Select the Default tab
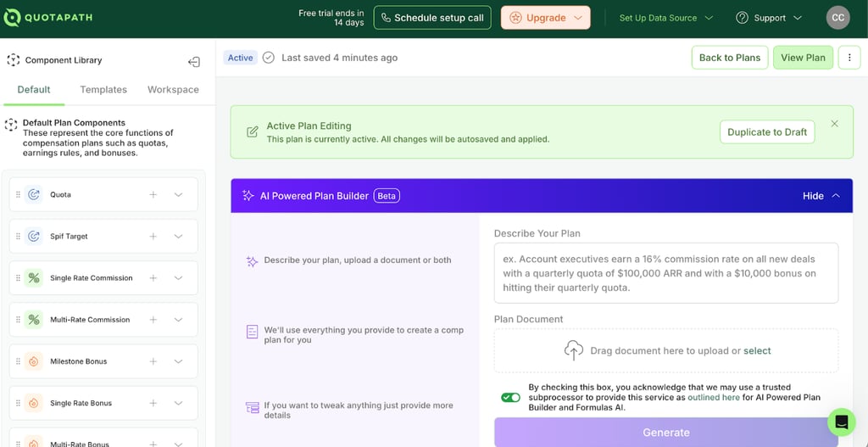The width and height of the screenshot is (868, 447). tap(34, 89)
